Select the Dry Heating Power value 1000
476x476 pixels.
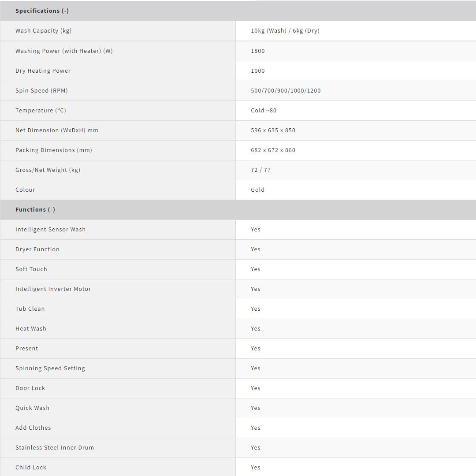tap(258, 71)
